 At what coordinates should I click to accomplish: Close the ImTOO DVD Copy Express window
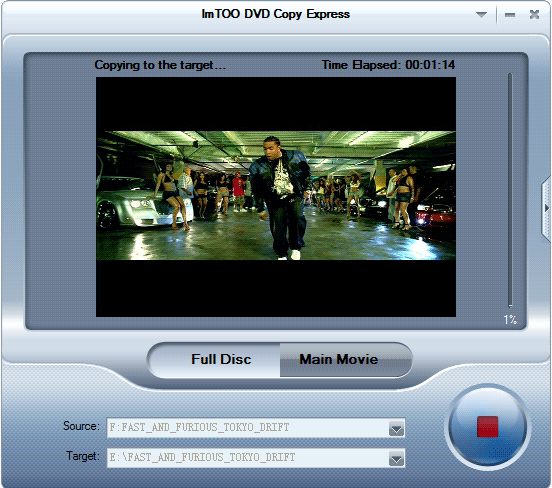point(534,14)
